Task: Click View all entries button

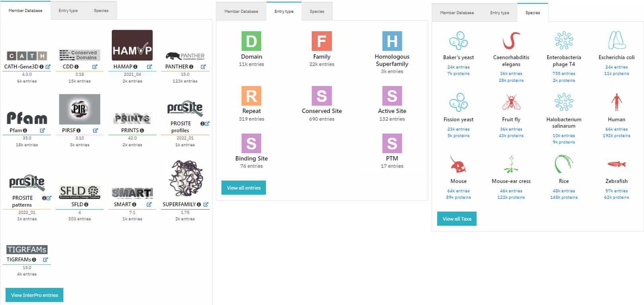Action: click(x=244, y=188)
